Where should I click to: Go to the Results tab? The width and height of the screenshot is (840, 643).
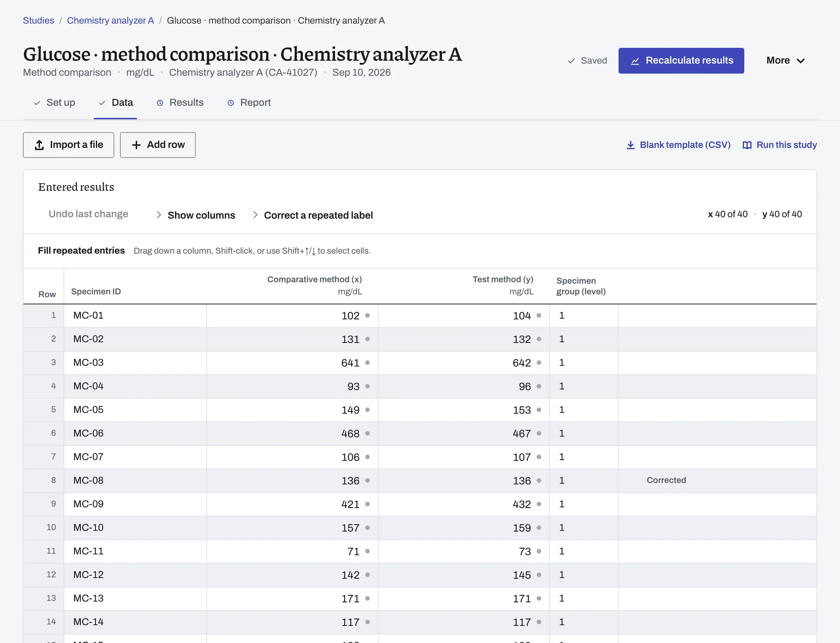click(180, 103)
